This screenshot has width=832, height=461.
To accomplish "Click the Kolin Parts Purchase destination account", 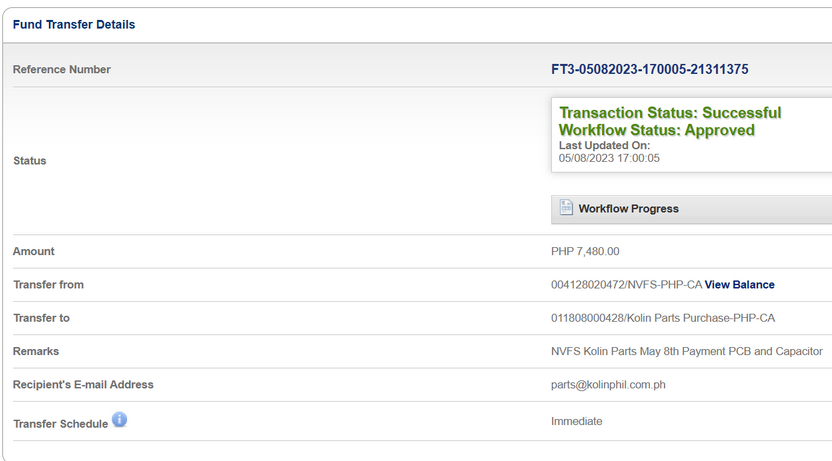I will [662, 318].
